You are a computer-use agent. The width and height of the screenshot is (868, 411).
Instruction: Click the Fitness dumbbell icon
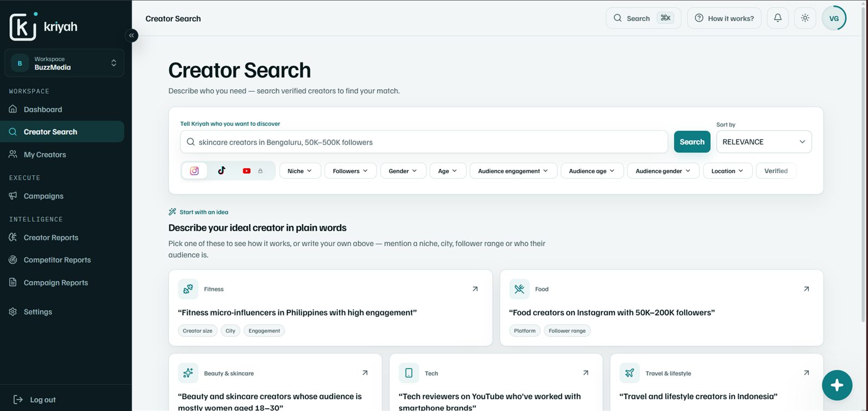point(188,289)
